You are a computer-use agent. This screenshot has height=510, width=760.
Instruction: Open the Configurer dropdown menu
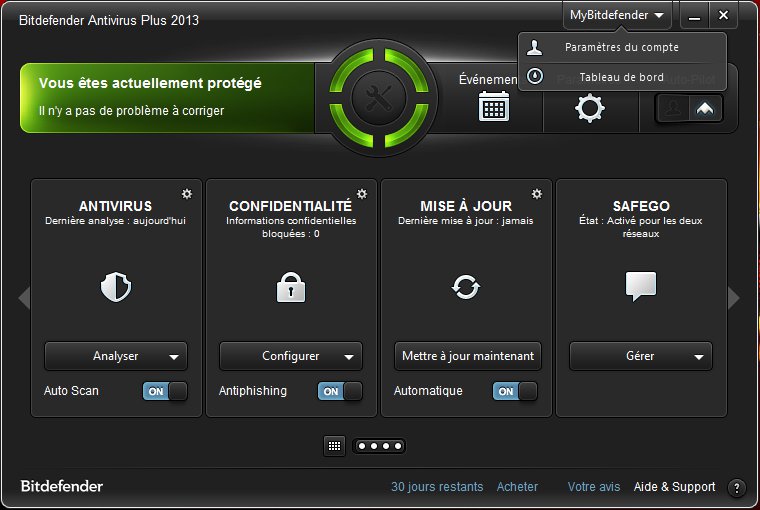pyautogui.click(x=350, y=356)
